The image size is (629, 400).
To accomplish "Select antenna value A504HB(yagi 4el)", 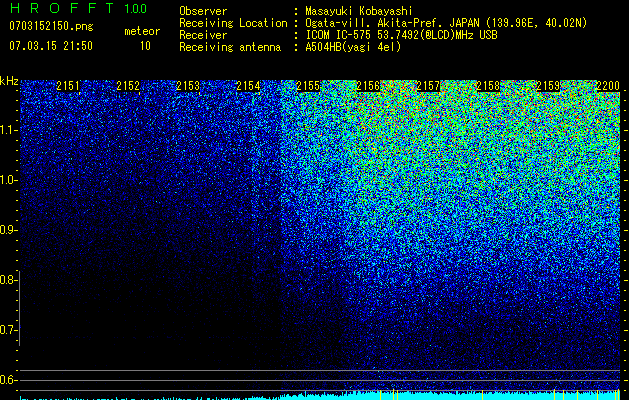I will click(x=353, y=47).
